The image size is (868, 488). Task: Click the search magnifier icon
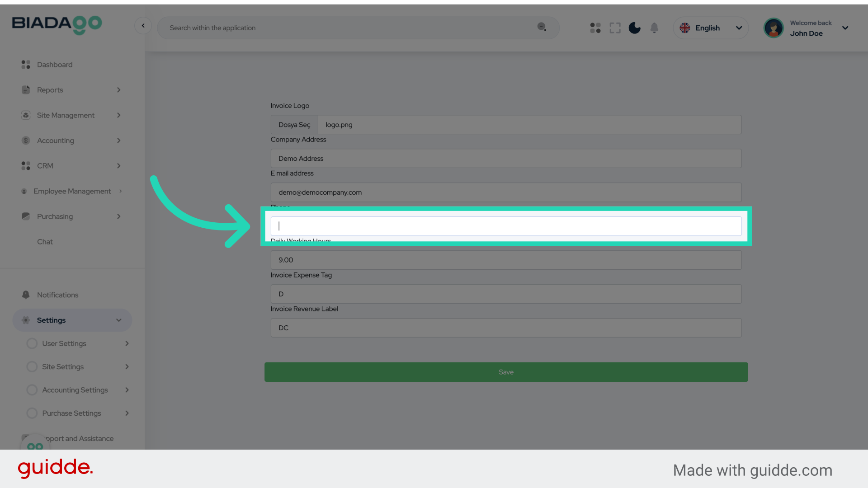pos(542,27)
